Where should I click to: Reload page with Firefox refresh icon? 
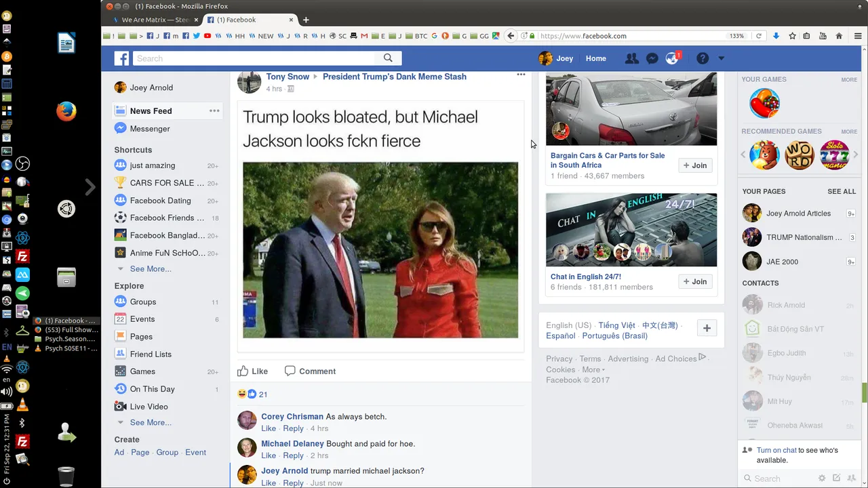[x=759, y=36]
